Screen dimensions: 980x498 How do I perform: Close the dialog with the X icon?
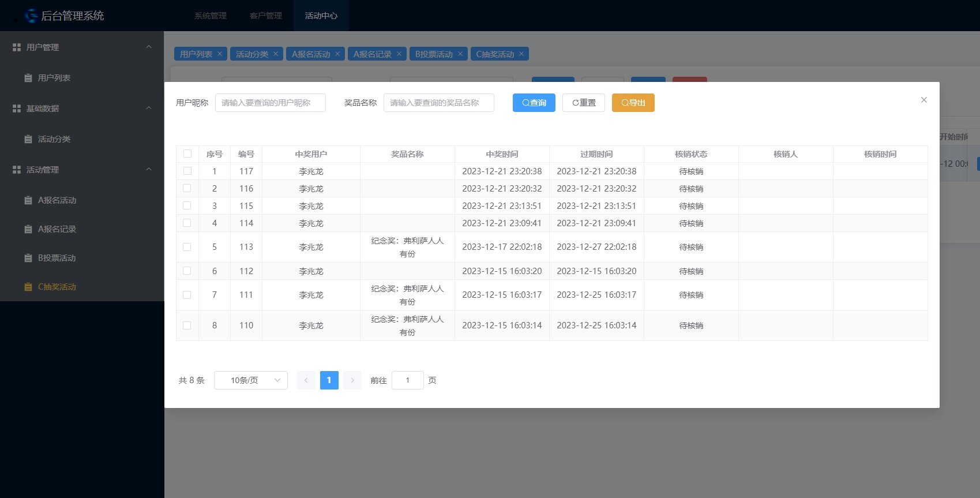click(x=923, y=100)
